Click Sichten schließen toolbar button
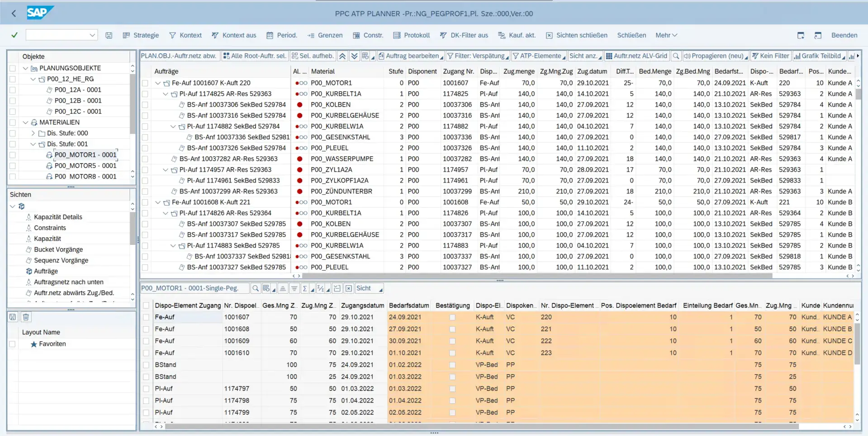 pyautogui.click(x=577, y=35)
